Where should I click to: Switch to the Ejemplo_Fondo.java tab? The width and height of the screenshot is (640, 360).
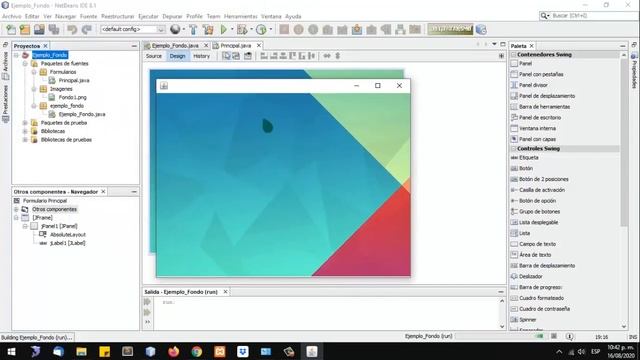tap(175, 46)
